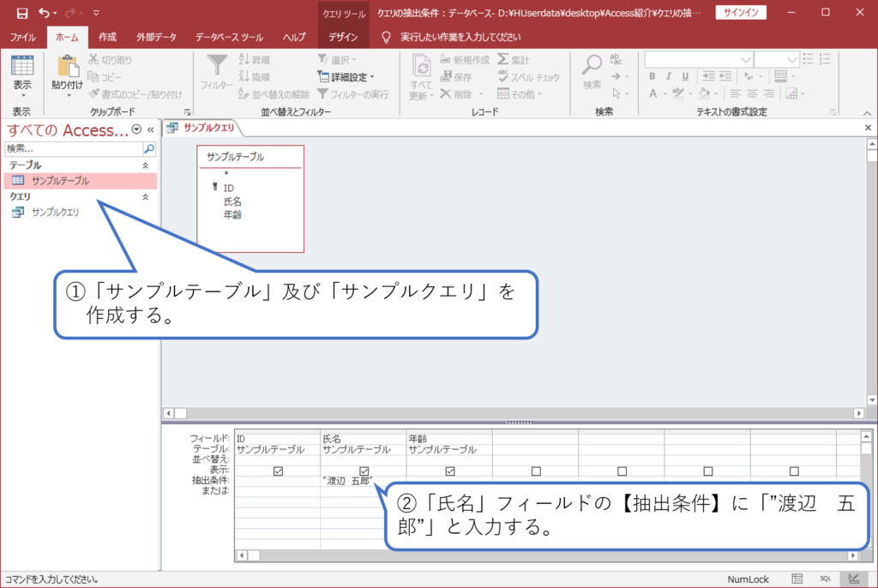Open その他 more records dropdown
This screenshot has width=878, height=588.
[x=520, y=94]
